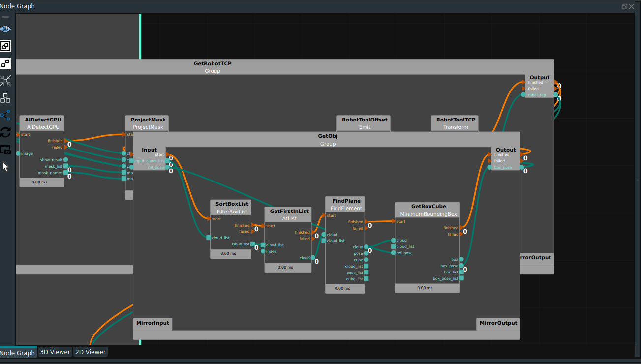The height and width of the screenshot is (364, 641).
Task: Click the inward arrows collapse icon
Action: [x=5, y=81]
